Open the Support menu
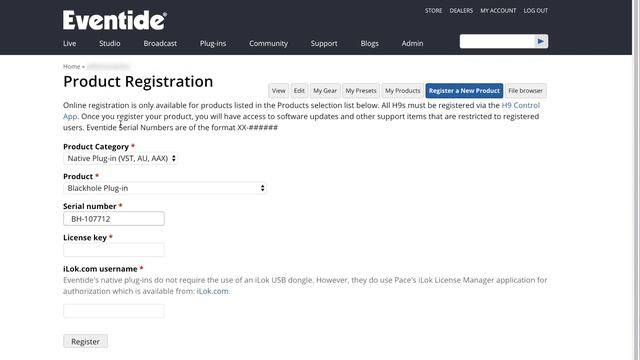Viewport: 640px width, 360px height. pos(324,43)
